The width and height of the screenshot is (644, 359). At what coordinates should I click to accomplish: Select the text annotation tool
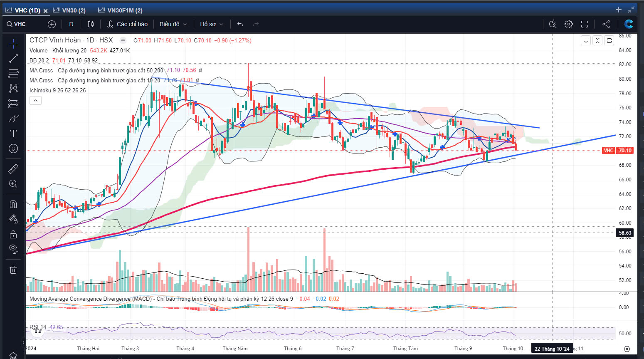click(x=13, y=134)
